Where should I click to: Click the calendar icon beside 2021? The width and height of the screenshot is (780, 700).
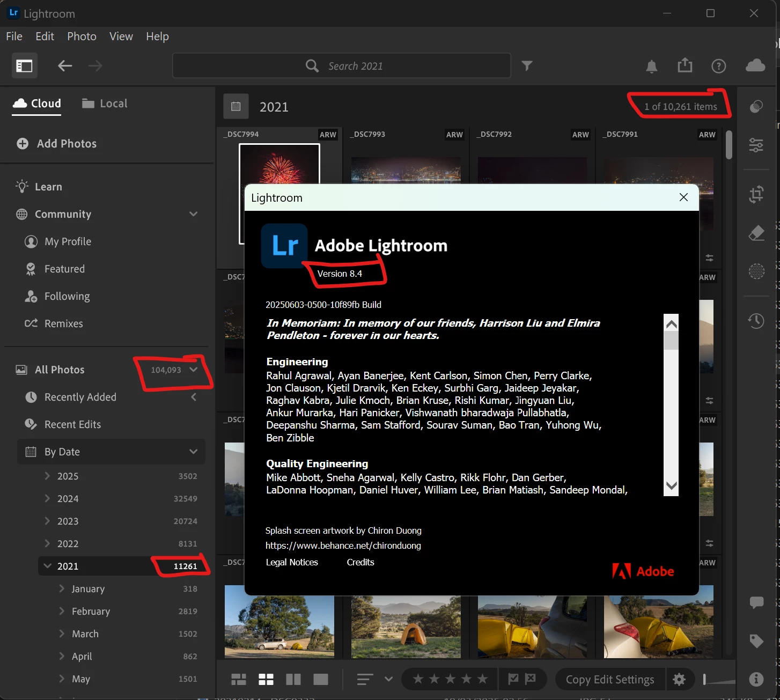tap(236, 106)
